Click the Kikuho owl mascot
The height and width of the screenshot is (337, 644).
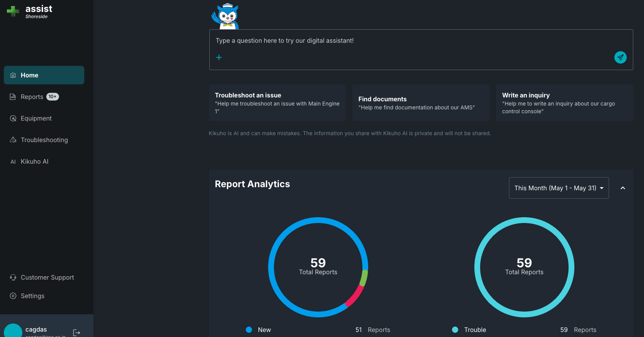[225, 16]
